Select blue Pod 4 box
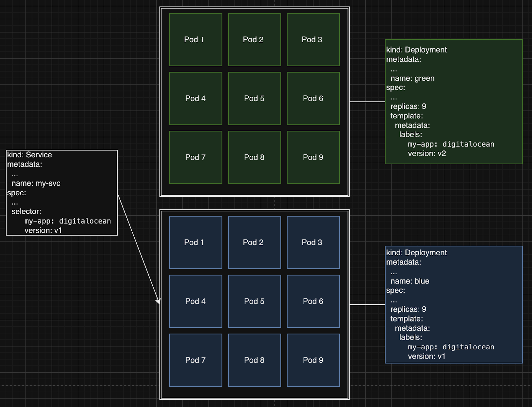This screenshot has height=407, width=532. point(196,301)
